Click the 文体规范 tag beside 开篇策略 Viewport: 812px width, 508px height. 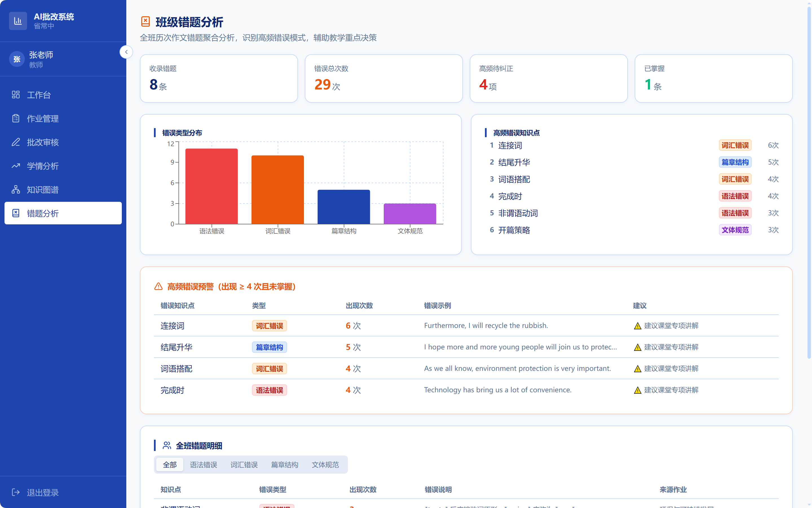coord(735,230)
